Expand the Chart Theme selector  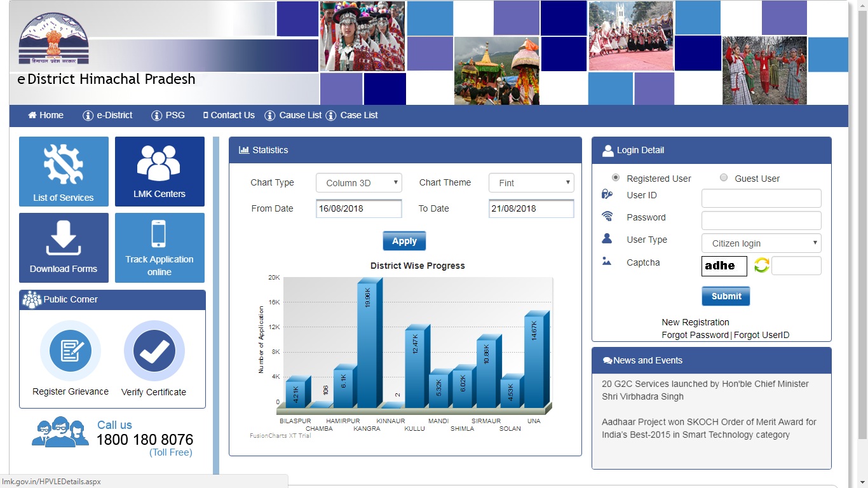click(x=531, y=182)
